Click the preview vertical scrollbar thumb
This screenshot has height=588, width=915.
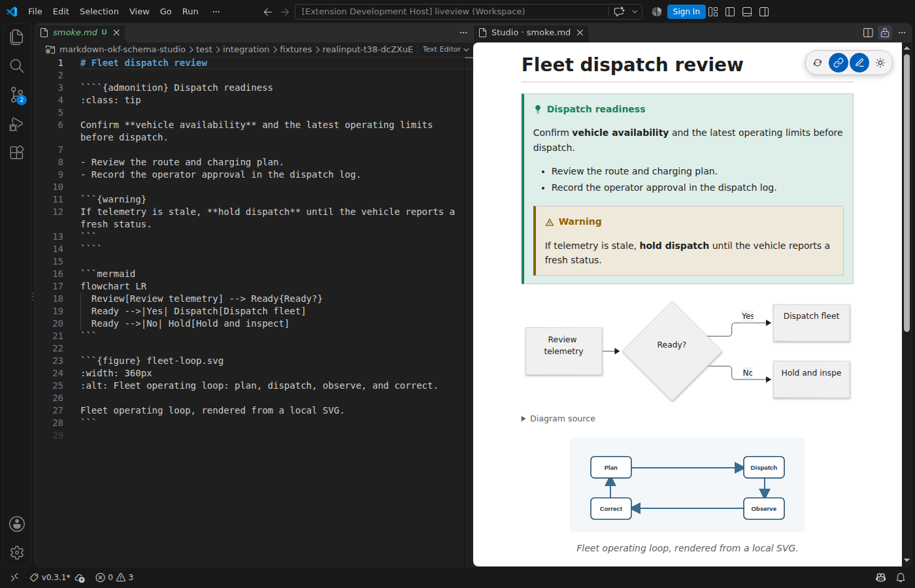tap(907, 193)
